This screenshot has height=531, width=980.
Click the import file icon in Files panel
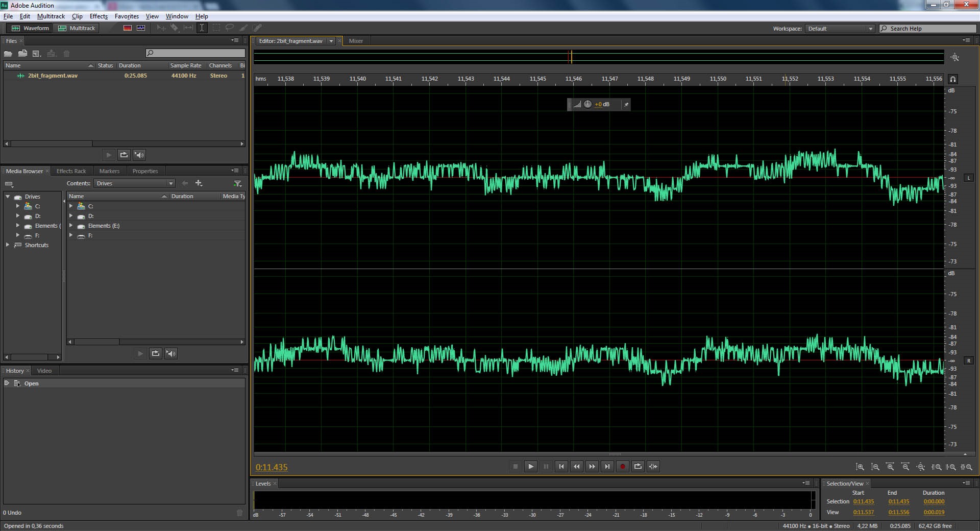point(23,54)
